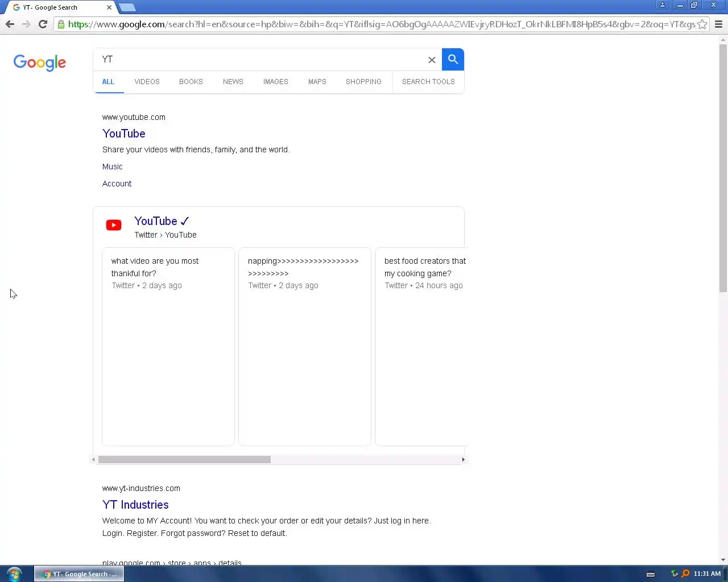Switch to the SHOPPING tab
728x582 pixels.
click(x=363, y=82)
